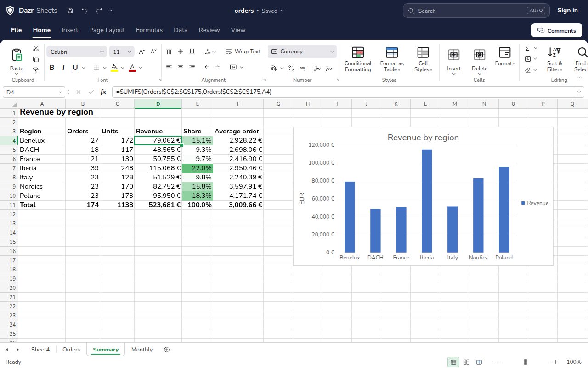Open Insert cells button
588x368 pixels.
click(x=454, y=61)
